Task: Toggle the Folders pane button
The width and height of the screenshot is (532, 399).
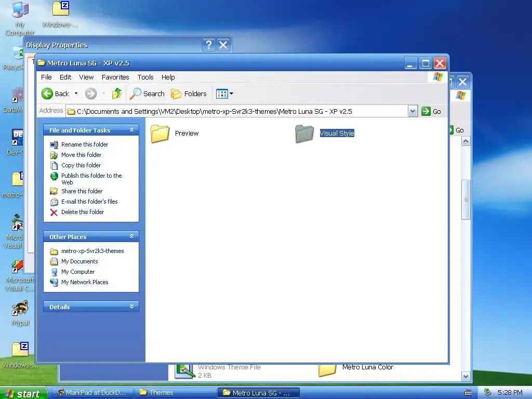Action: point(189,94)
